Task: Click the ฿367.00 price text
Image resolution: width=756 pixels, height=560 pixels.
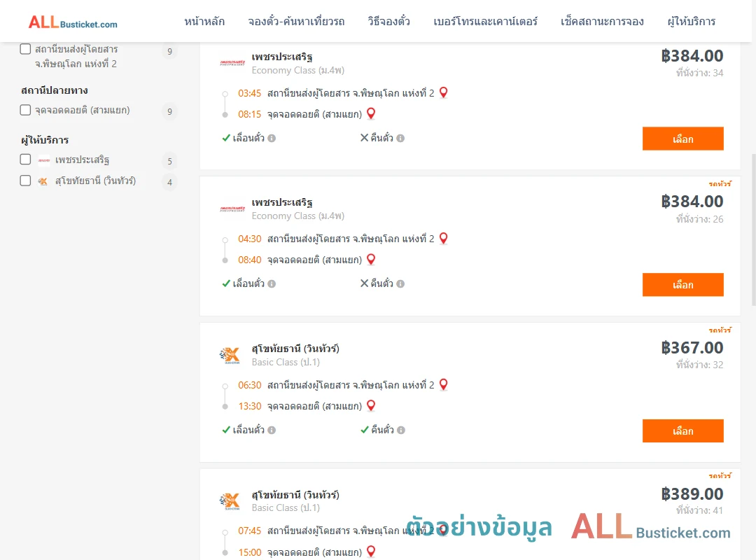Action: click(x=692, y=348)
